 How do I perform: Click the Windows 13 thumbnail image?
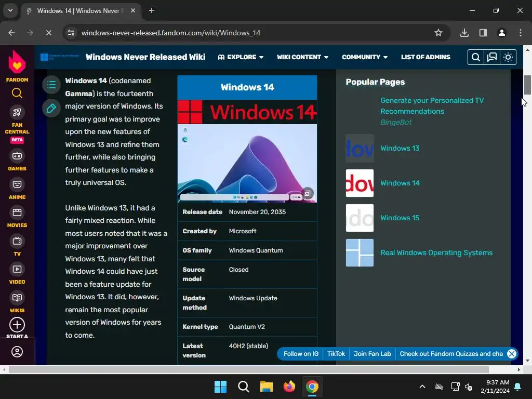(x=360, y=148)
